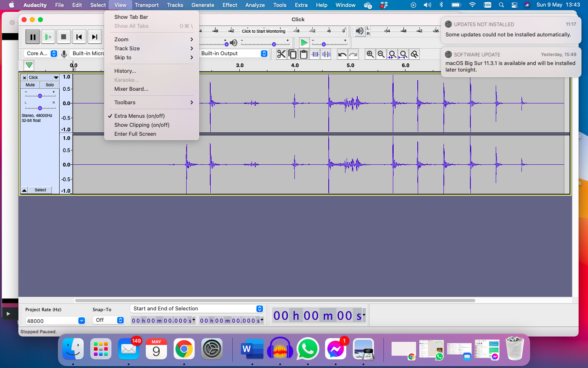
Task: Open Microsoft Word from the dock
Action: (x=252, y=350)
